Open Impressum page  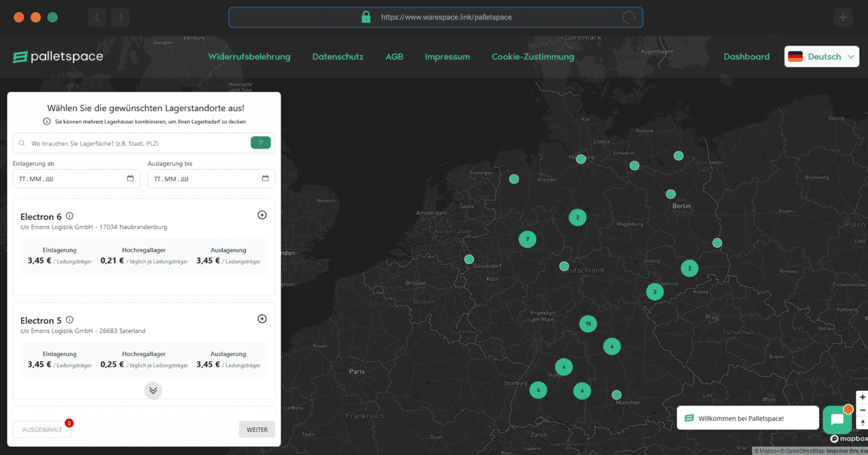point(447,57)
